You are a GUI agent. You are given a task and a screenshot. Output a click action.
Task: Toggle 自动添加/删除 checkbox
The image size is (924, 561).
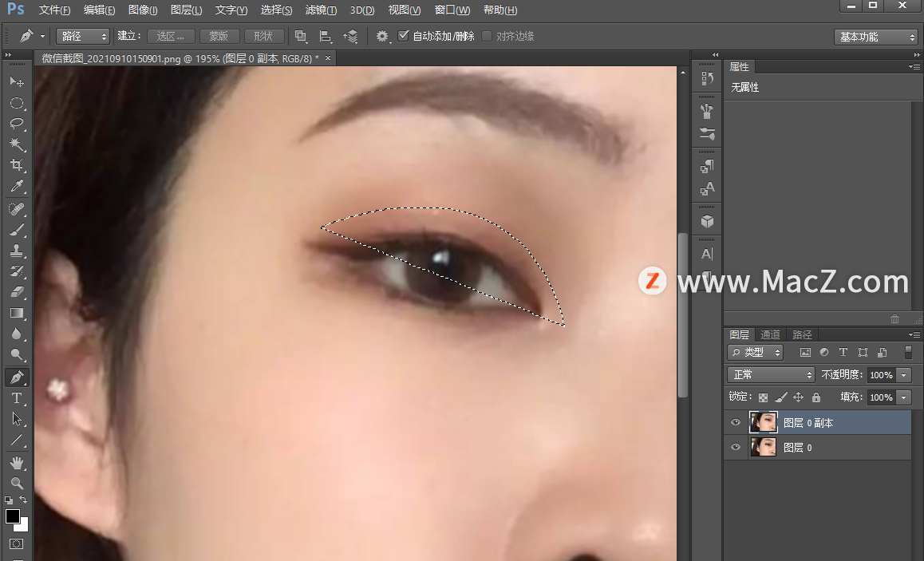click(x=404, y=36)
